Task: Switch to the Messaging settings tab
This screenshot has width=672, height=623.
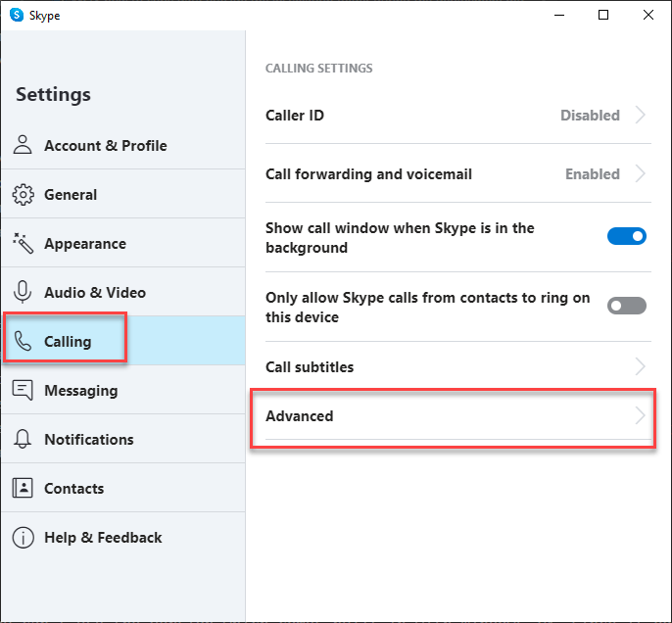Action: 80,390
